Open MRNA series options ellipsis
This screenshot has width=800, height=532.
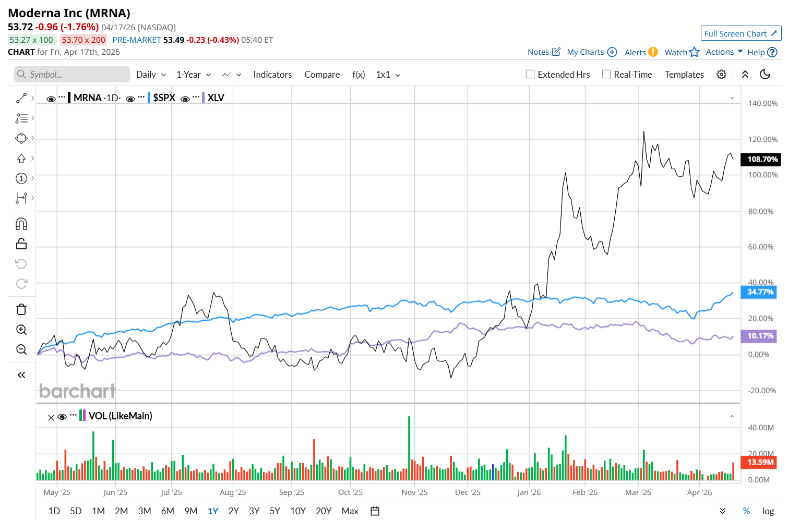coord(62,97)
